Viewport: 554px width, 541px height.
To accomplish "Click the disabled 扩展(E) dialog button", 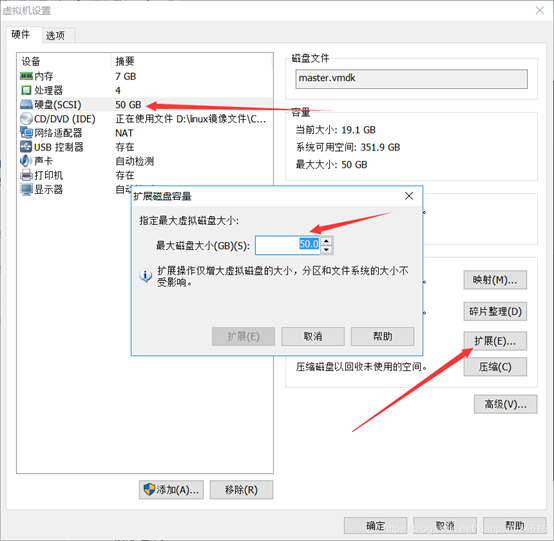I will tap(243, 336).
